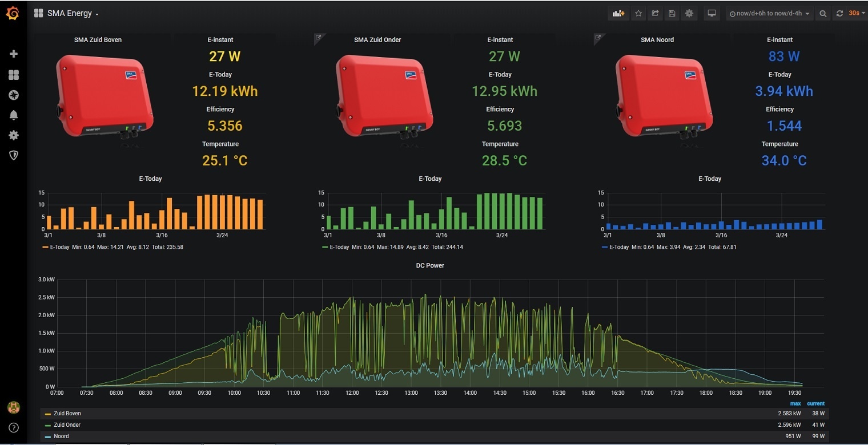Click the link icon on SMA Zuid Onder panel

pos(318,38)
